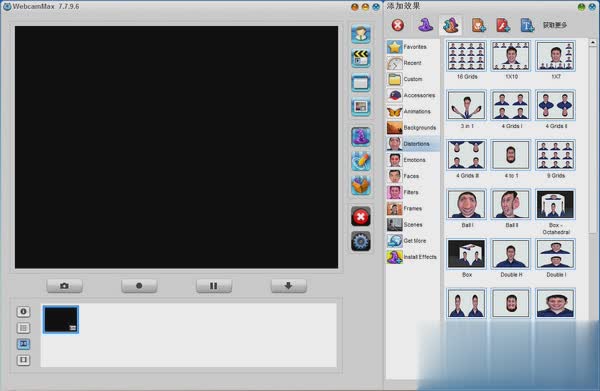Open the Faces category
This screenshot has width=600, height=391.
click(x=413, y=176)
